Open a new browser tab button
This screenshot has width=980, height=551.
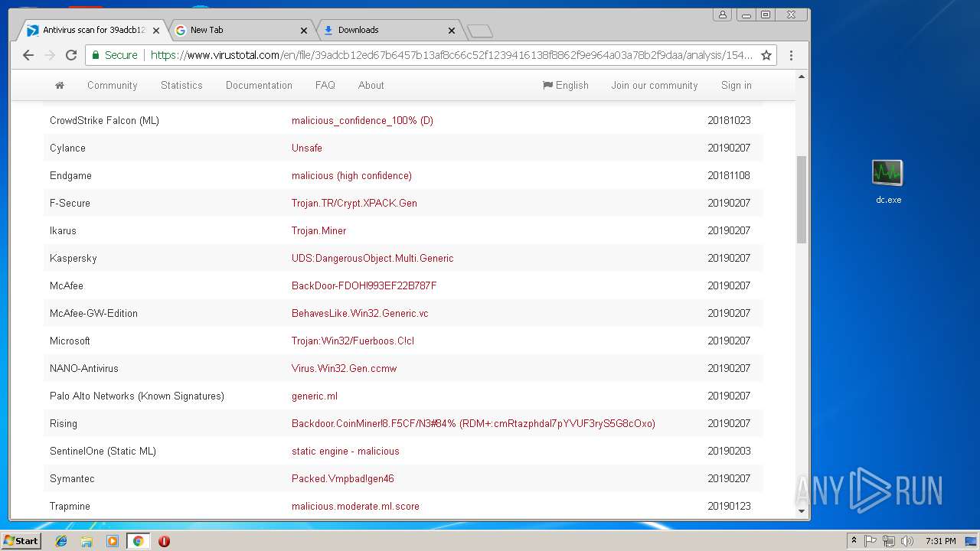479,31
